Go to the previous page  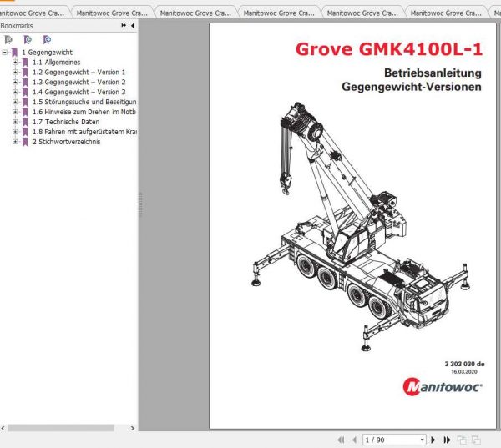pyautogui.click(x=354, y=440)
